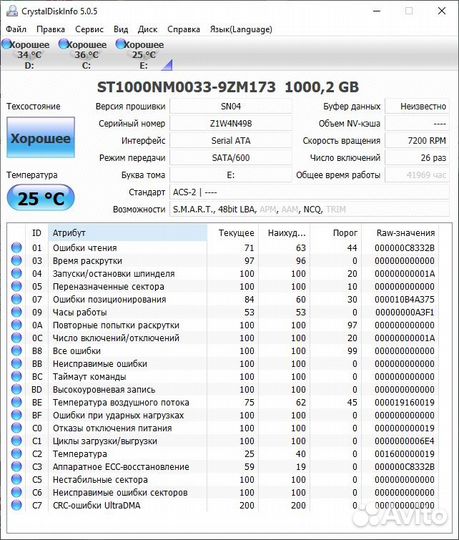Click the drive letter field E:
459x540 pixels.
tap(231, 175)
